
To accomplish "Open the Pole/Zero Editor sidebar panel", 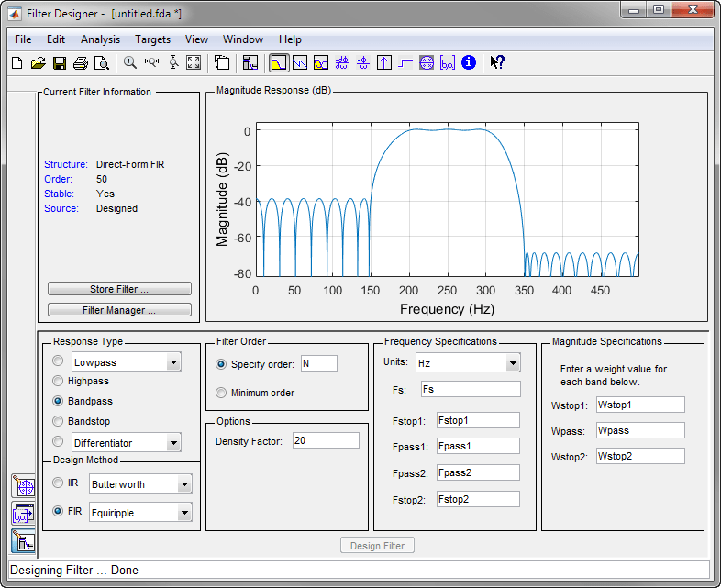I will [x=23, y=485].
